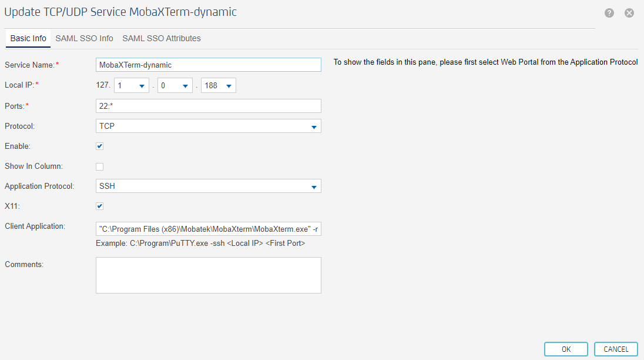The width and height of the screenshot is (644, 360).
Task: Click the Ports input field
Action: pyautogui.click(x=208, y=106)
